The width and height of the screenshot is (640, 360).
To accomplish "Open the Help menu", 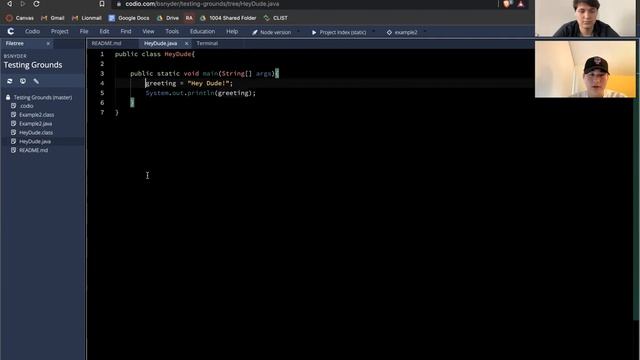I will [x=232, y=31].
